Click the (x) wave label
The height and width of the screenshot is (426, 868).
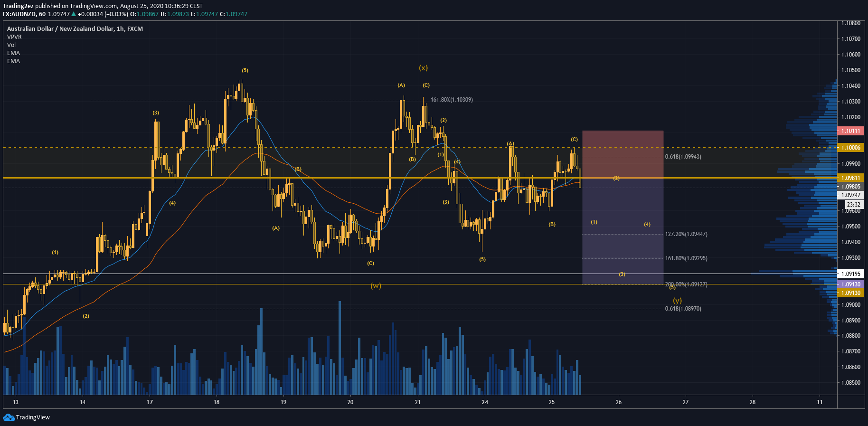pos(423,68)
